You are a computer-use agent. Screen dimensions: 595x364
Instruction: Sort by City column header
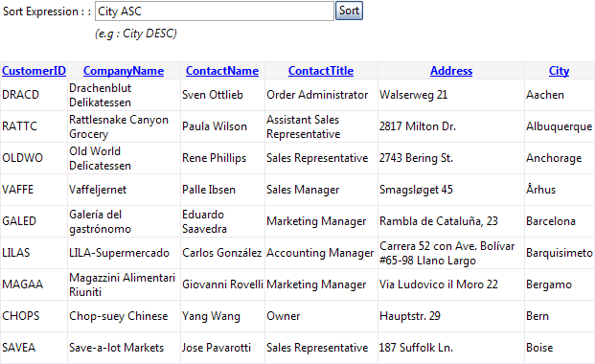559,71
